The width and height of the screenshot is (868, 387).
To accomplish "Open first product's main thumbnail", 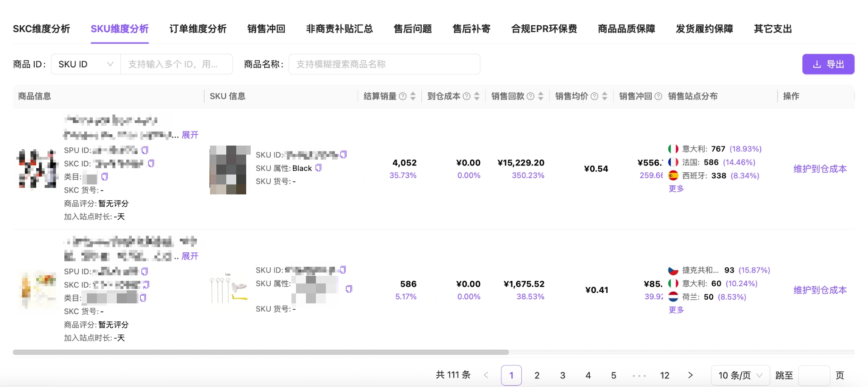I will pos(38,169).
